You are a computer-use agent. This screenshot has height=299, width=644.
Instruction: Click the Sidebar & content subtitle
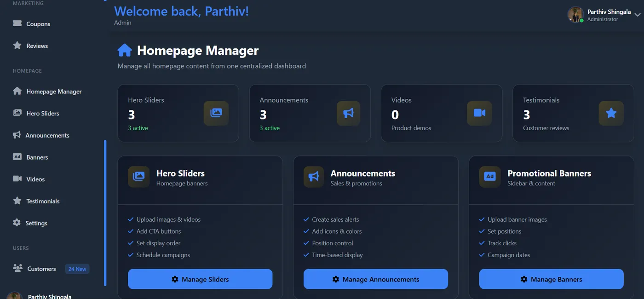point(531,183)
